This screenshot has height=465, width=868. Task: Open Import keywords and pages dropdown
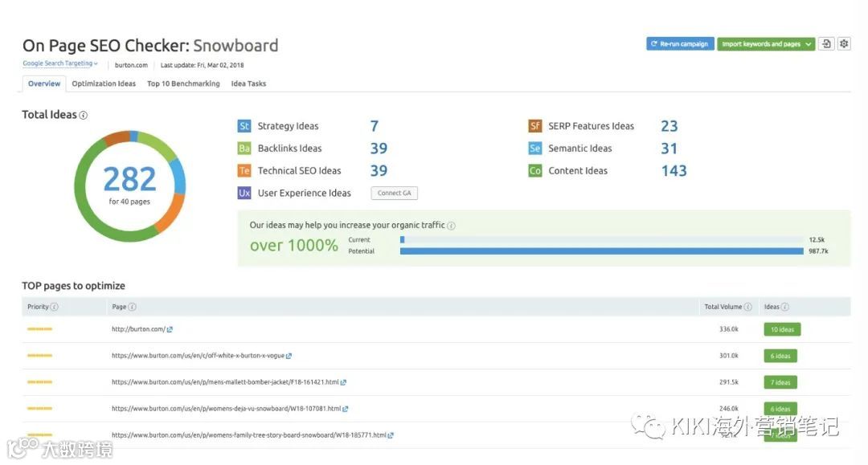click(x=766, y=43)
